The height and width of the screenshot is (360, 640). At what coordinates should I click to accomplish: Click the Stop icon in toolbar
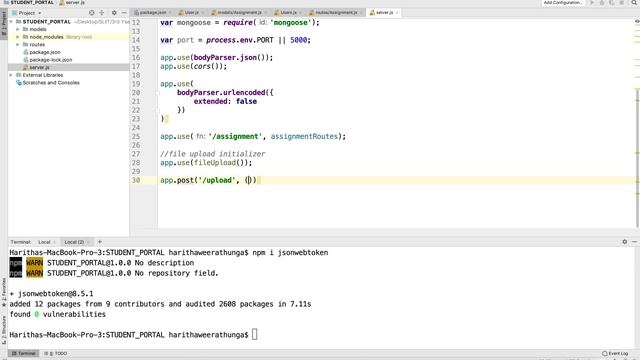pyautogui.click(x=621, y=2)
